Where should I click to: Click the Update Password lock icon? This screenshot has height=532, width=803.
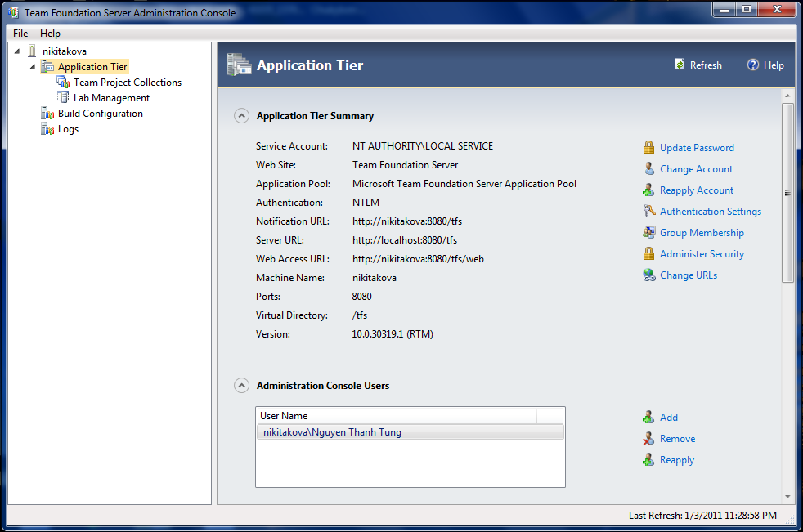click(648, 147)
